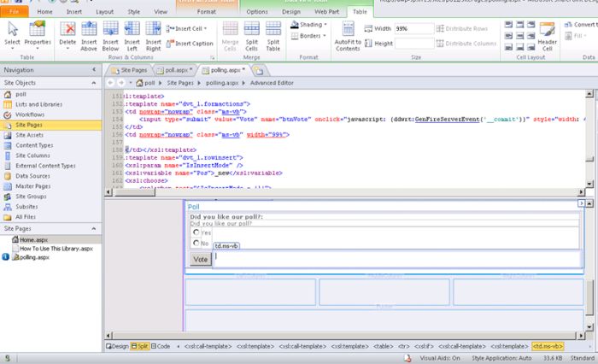Select Master Pages in Site Objects
Viewport: 598px width, 364px height.
(32, 186)
